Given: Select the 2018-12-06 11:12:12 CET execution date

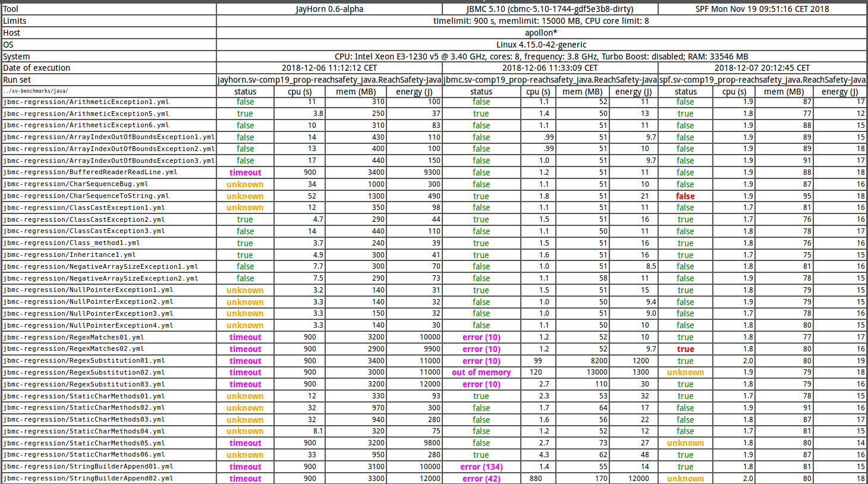Looking at the screenshot, I should click(x=329, y=68).
